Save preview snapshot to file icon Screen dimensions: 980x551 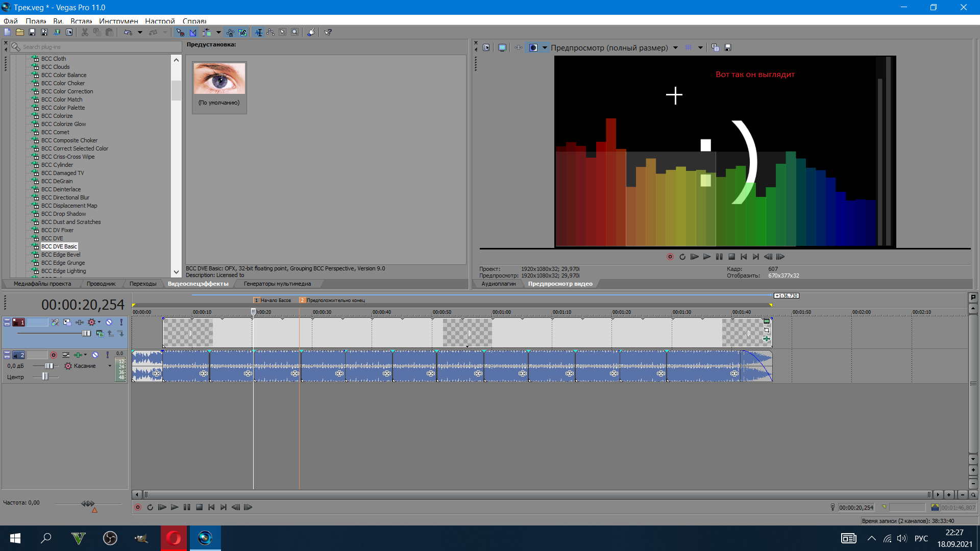click(x=728, y=47)
